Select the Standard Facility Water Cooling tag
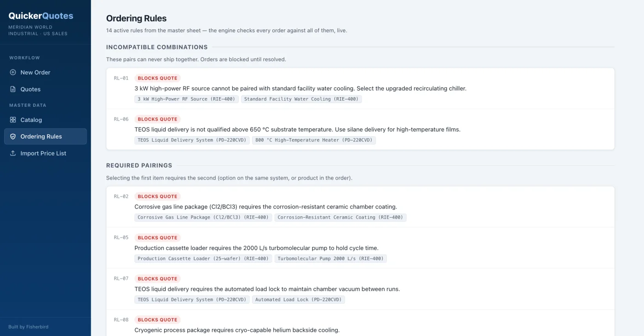 [301, 99]
